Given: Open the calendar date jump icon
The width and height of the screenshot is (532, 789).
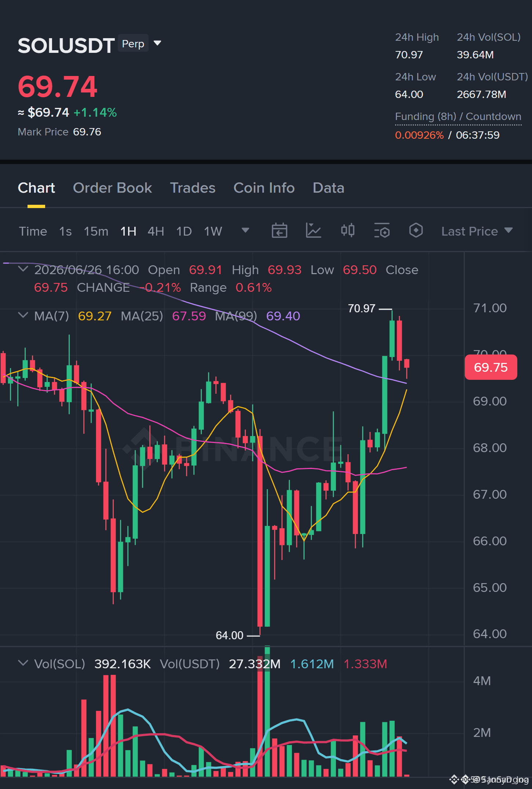Looking at the screenshot, I should click(x=279, y=231).
